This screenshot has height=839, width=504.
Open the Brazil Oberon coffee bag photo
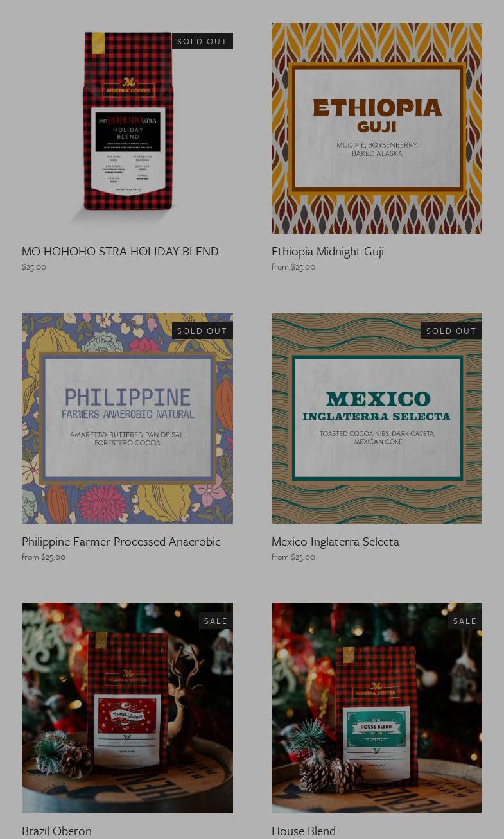127,708
